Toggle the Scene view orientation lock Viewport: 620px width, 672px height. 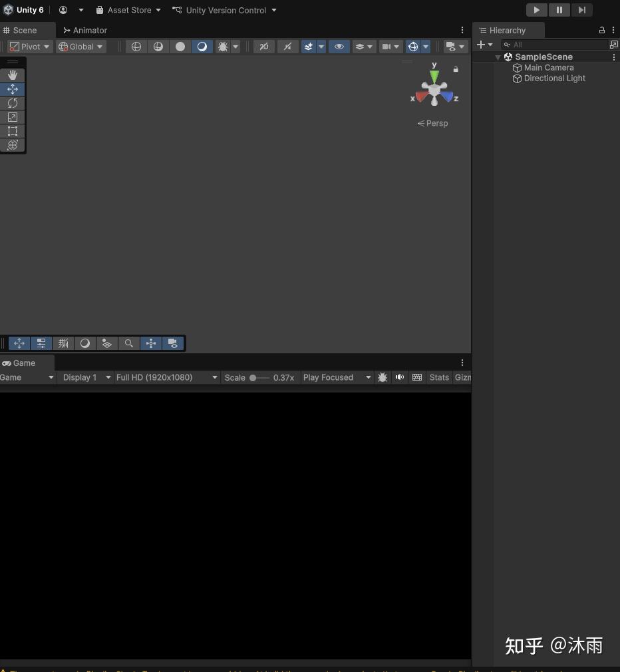pos(456,69)
